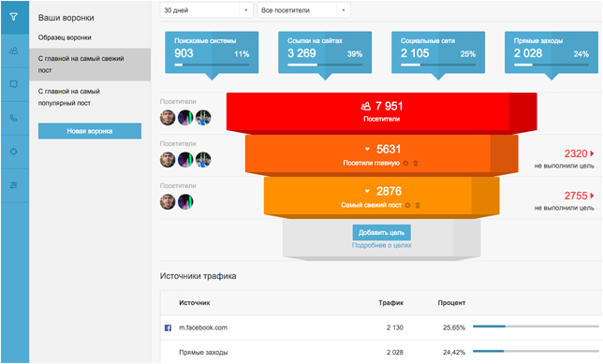
Task: Select Образец воронки in funnel list
Action: (x=65, y=37)
